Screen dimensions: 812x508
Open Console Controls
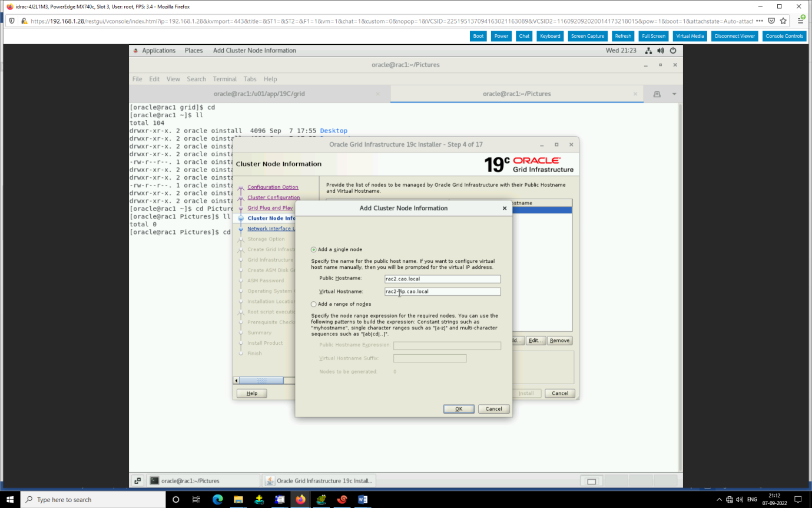click(x=784, y=36)
